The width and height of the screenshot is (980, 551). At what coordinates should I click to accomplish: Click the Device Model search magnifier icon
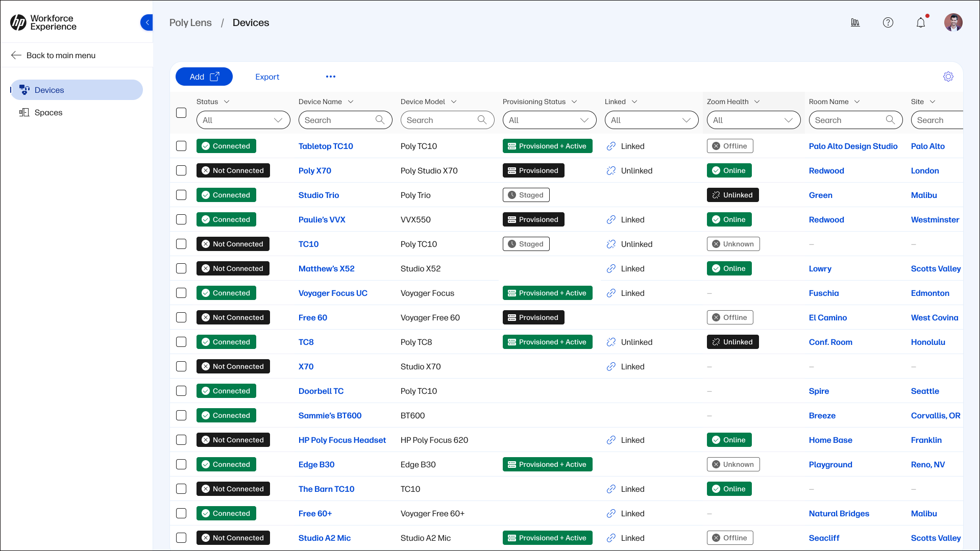[x=482, y=120]
